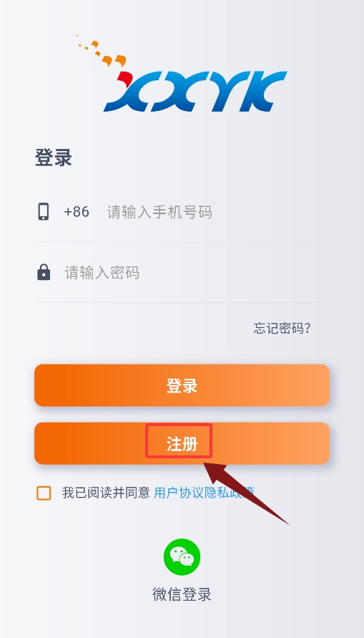Focus the 请输入手机号码 field
The height and width of the screenshot is (638, 364).
click(217, 212)
